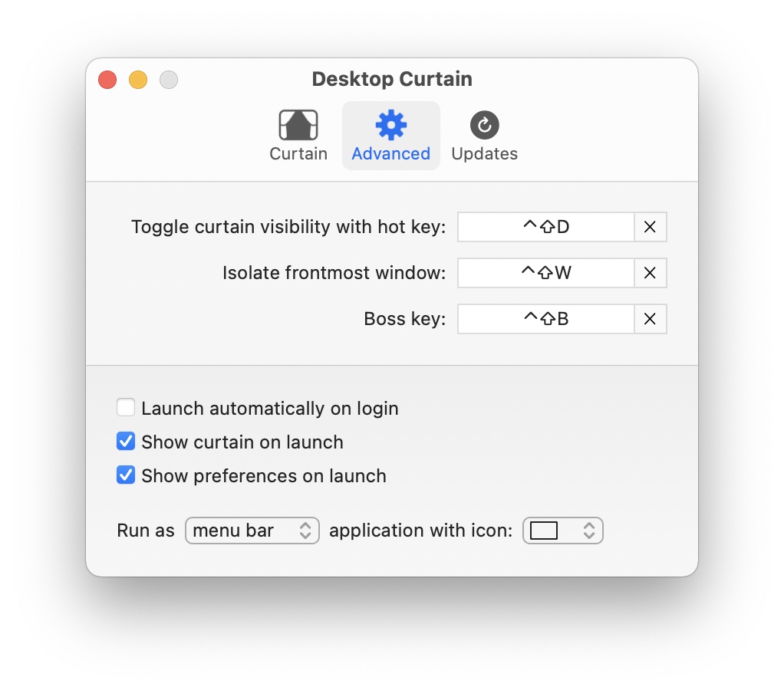Click the curtain icon in the toolbar

click(298, 125)
